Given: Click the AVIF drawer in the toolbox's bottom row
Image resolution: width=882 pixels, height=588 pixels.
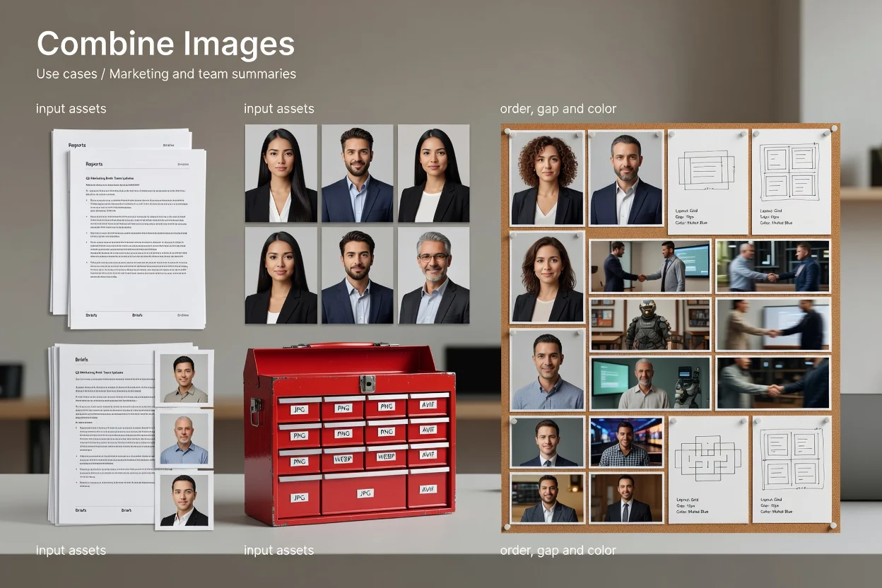Looking at the screenshot, I should click(x=428, y=488).
